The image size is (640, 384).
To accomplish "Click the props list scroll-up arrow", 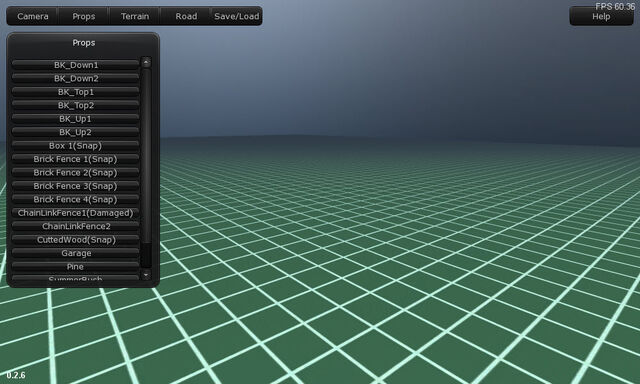I will [x=146, y=62].
